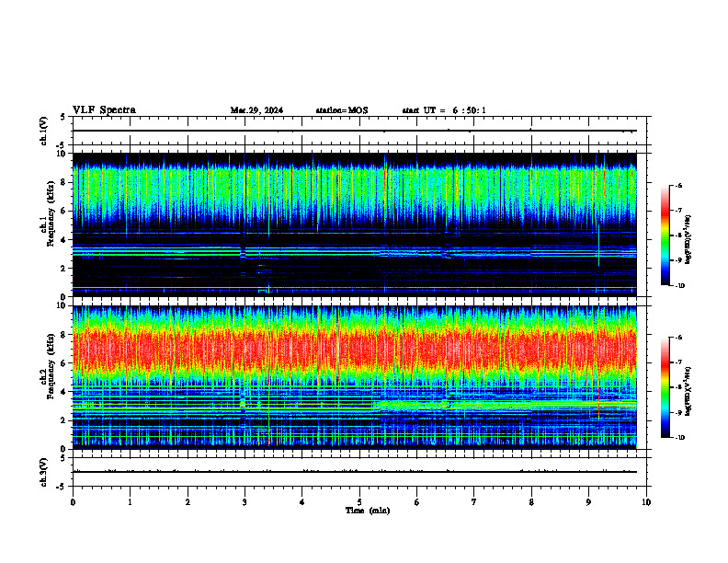
Task: Click the "-10" label on ch.2 color scale
Action: [x=679, y=438]
